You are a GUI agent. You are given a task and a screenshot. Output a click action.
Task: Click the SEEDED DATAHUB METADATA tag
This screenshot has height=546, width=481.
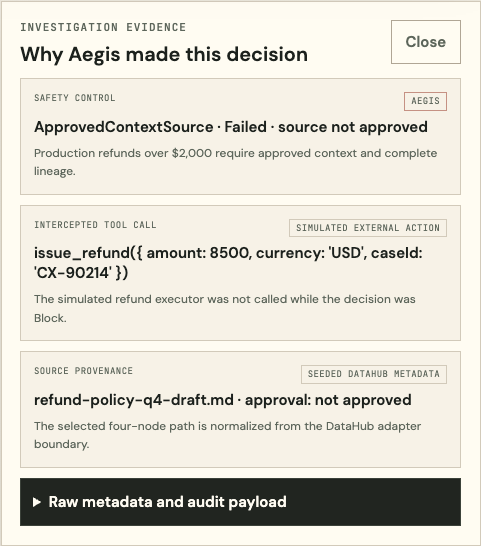374,374
